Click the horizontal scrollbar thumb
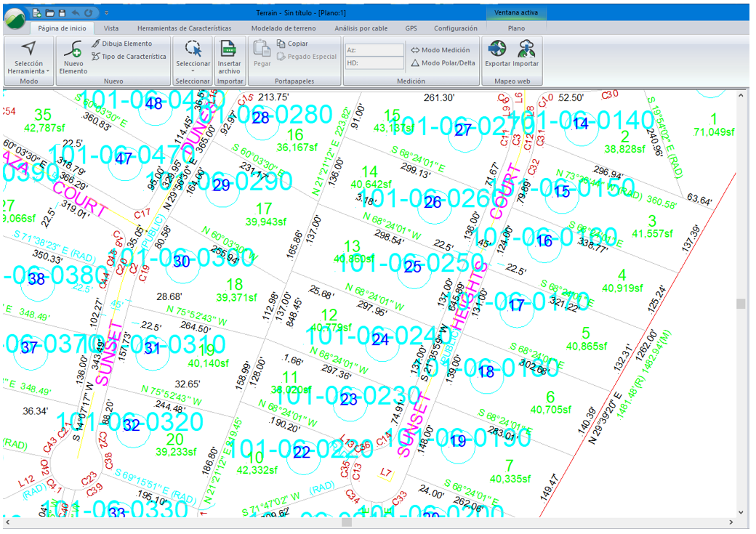 347,522
